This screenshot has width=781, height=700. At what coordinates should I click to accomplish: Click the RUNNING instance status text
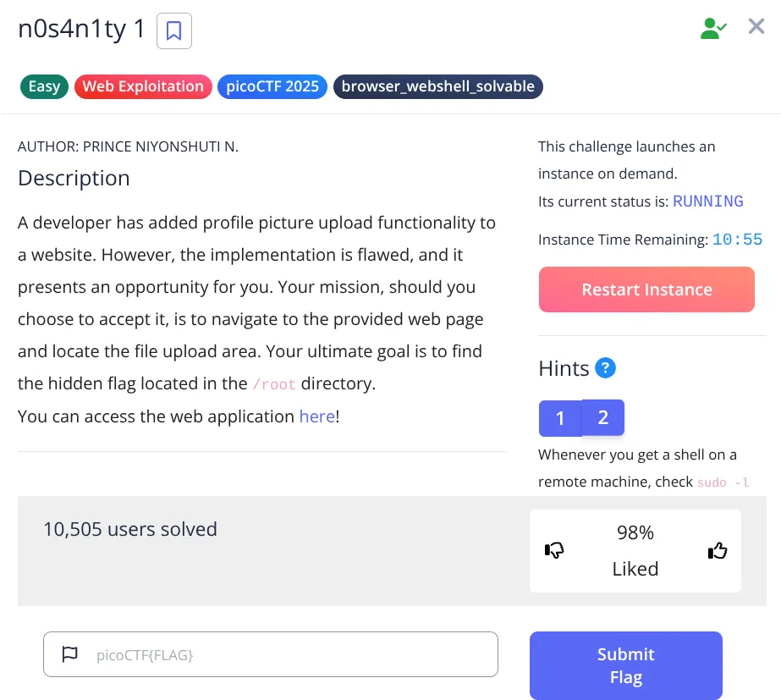coord(709,201)
